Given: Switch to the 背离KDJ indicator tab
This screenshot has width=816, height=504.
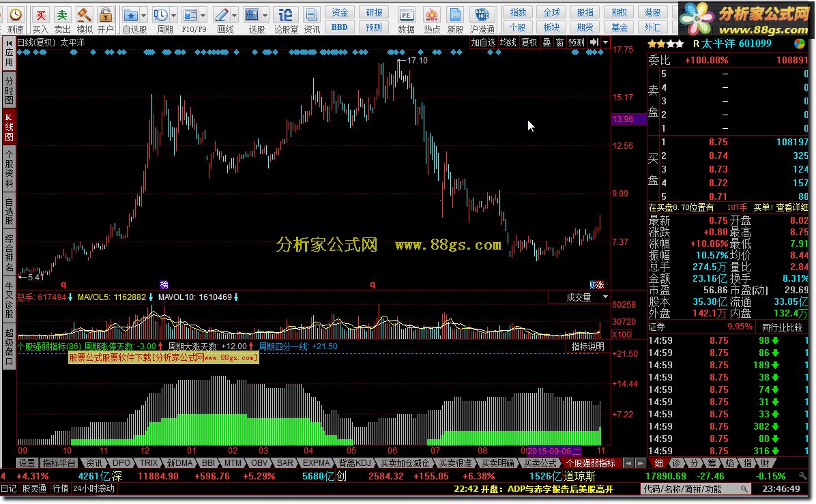Looking at the screenshot, I should tap(355, 462).
